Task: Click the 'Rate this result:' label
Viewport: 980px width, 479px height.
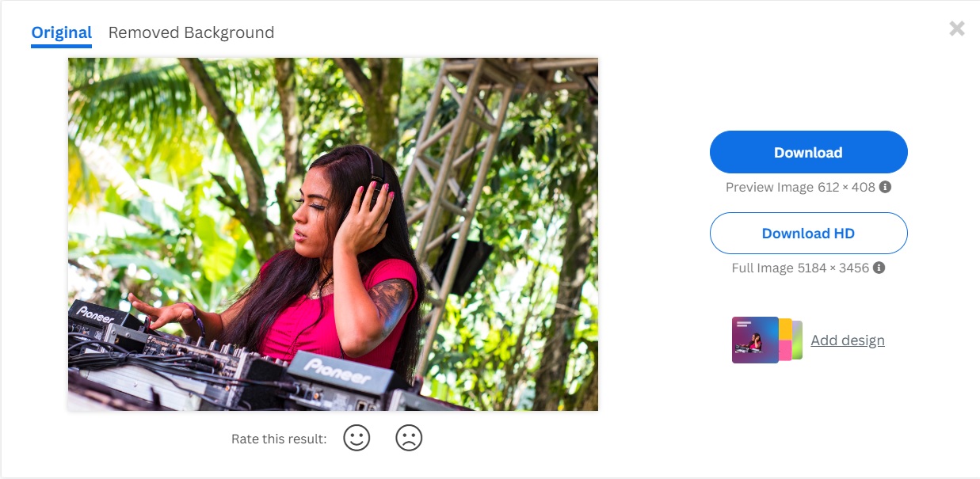Action: [x=279, y=439]
